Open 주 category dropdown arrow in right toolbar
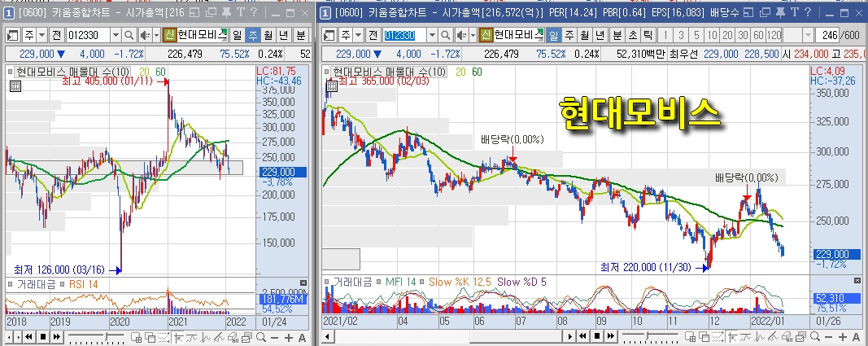 (x=359, y=36)
